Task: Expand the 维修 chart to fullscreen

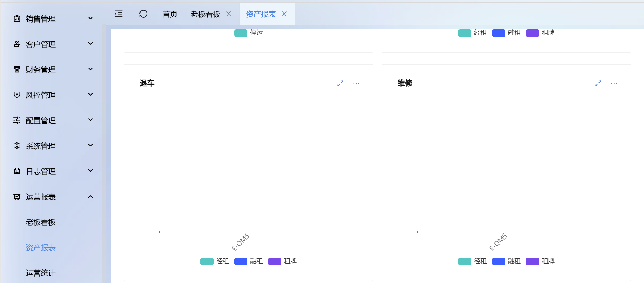Action: pos(598,83)
